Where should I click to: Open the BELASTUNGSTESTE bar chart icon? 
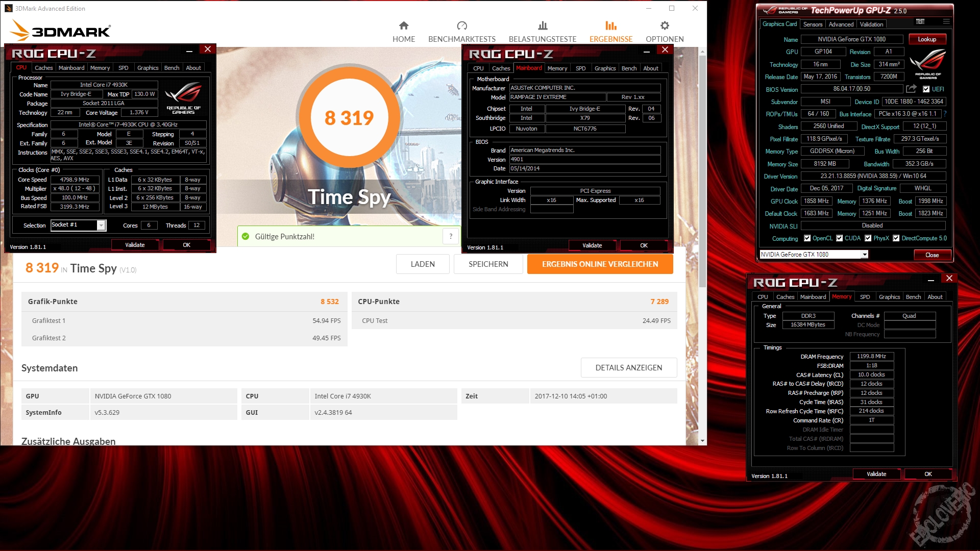(543, 26)
